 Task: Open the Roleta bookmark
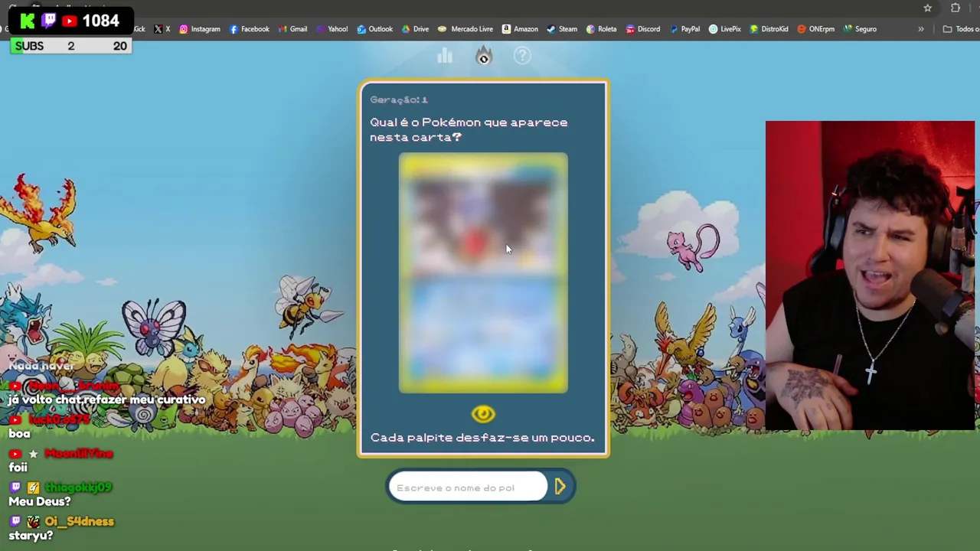[601, 29]
